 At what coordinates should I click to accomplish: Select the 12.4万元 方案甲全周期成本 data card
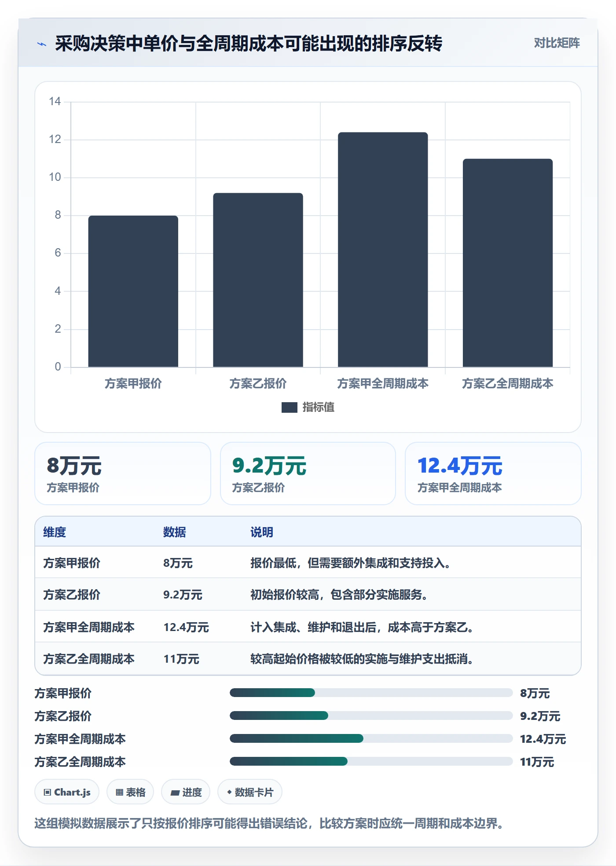pyautogui.click(x=493, y=473)
